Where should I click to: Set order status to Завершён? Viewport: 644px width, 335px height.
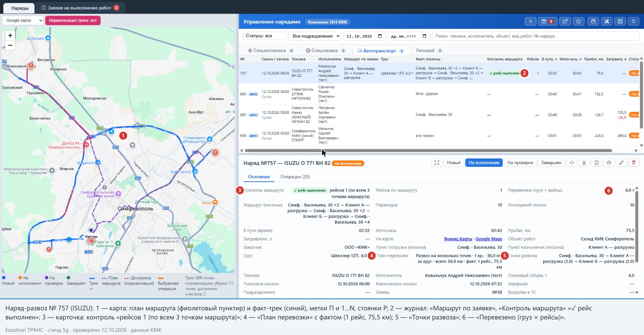(x=551, y=163)
